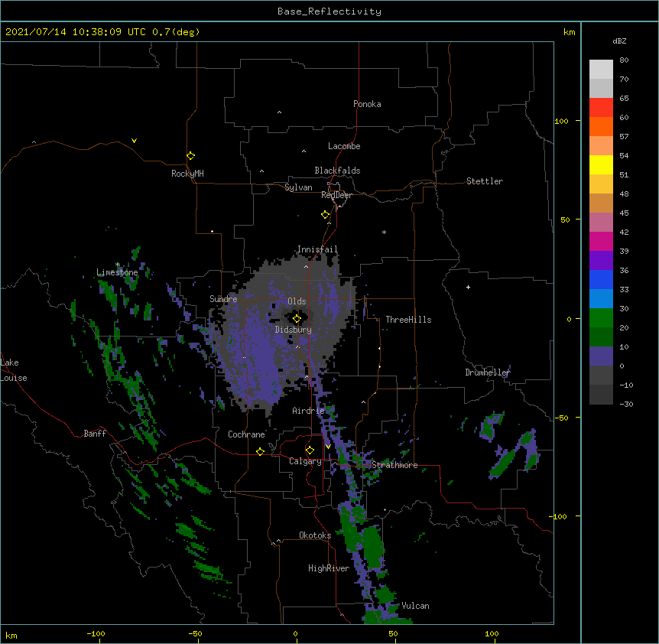Click the -100 tick label on the bottom axis
The height and width of the screenshot is (644, 659).
pyautogui.click(x=96, y=634)
